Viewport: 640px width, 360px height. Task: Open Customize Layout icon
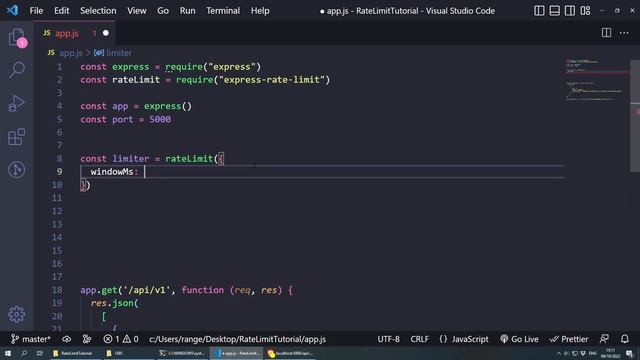[x=585, y=11]
